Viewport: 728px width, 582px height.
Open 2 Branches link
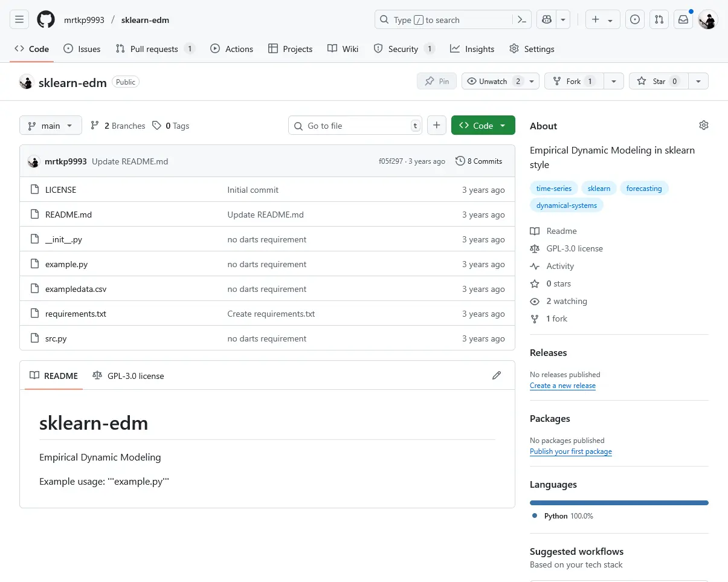(x=118, y=126)
